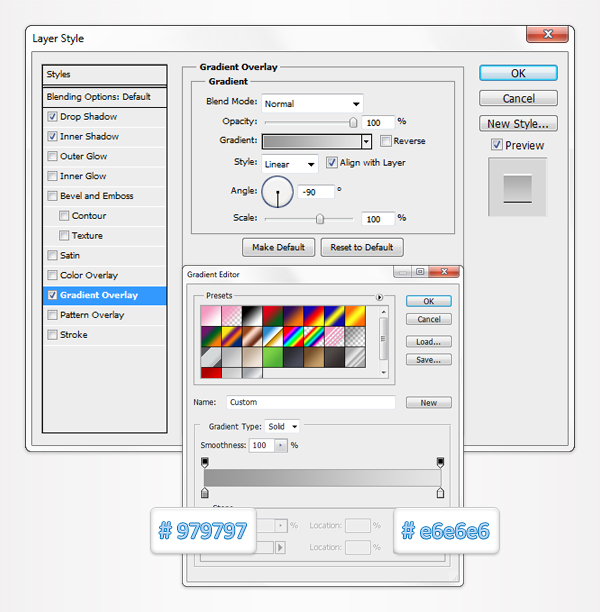Click the New Style... button
Screen dimensions: 600x612
tap(518, 124)
